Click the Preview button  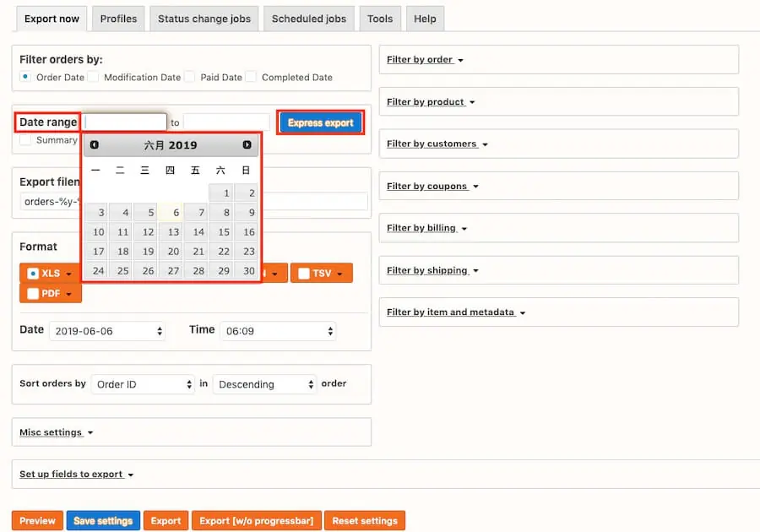[x=37, y=521]
